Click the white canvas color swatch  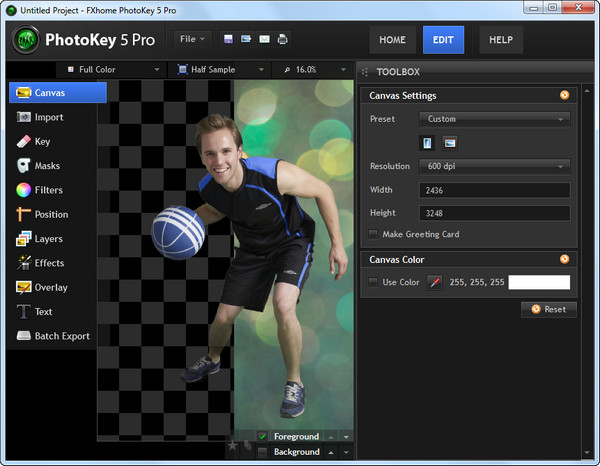coord(539,283)
